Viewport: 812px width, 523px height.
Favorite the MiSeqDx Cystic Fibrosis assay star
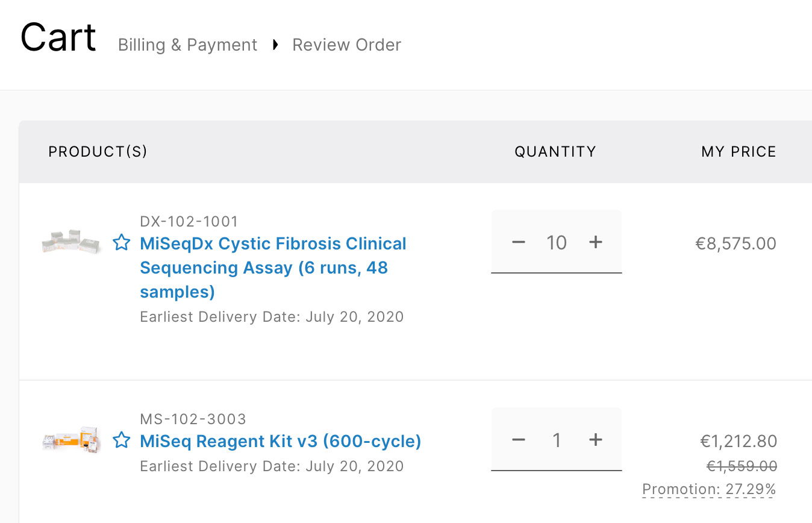122,243
